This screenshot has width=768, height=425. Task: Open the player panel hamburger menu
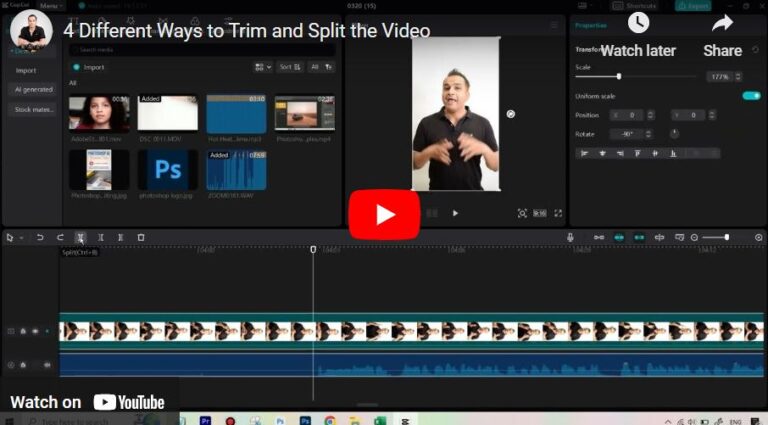tap(554, 25)
